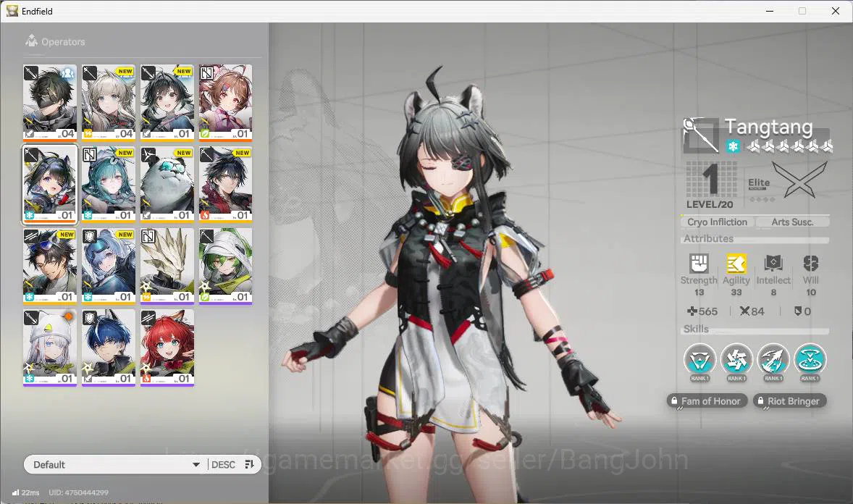Click the Operators header icon

(32, 41)
